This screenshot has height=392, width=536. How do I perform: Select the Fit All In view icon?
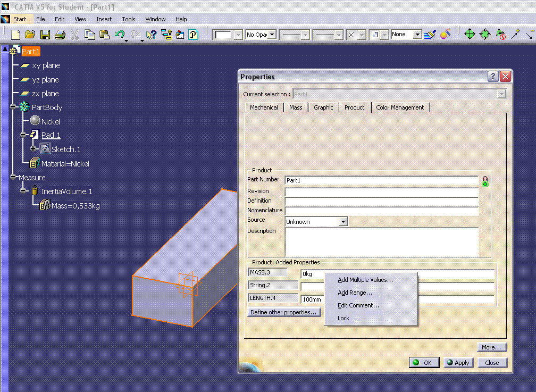coord(470,34)
